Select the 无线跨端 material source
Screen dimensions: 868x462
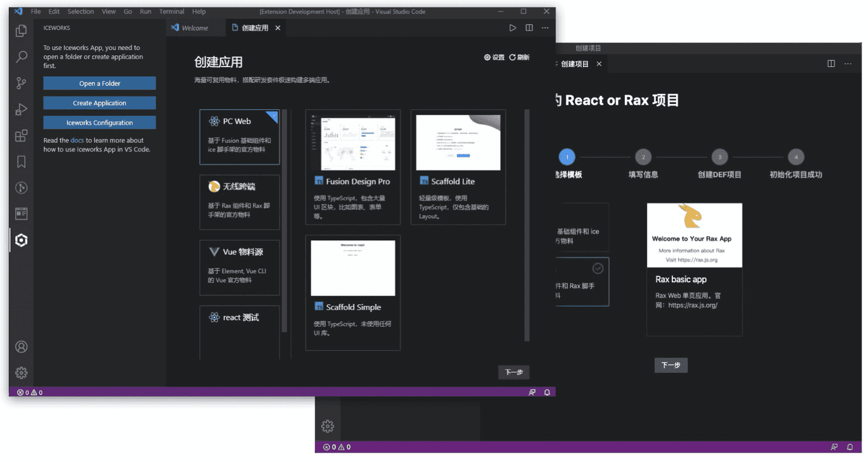pos(240,202)
